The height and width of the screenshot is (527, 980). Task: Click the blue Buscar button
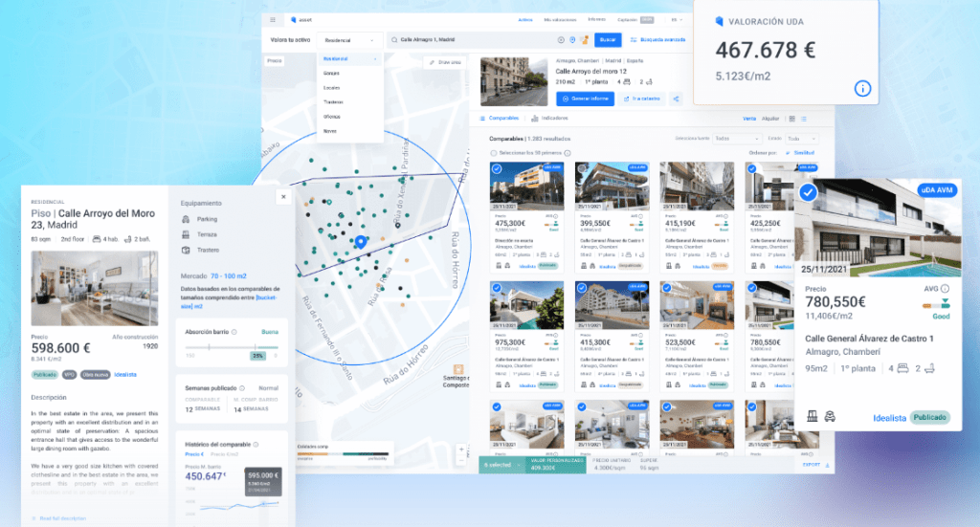tap(607, 40)
